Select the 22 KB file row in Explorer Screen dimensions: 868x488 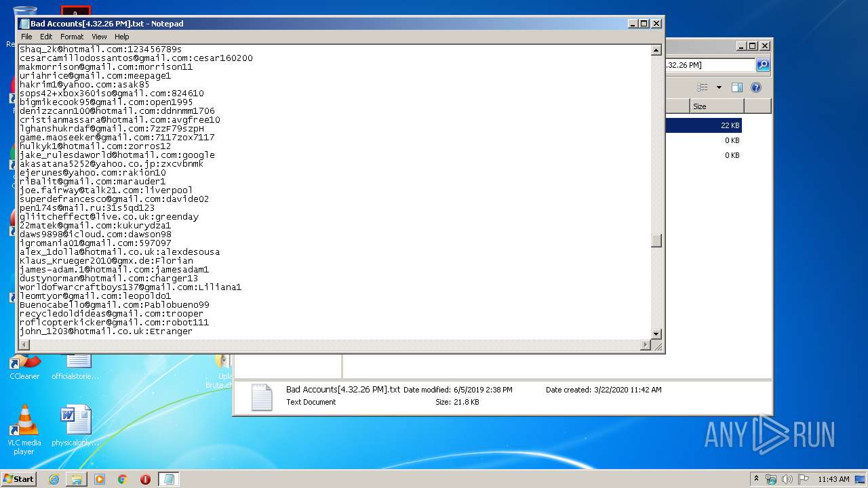(x=703, y=125)
